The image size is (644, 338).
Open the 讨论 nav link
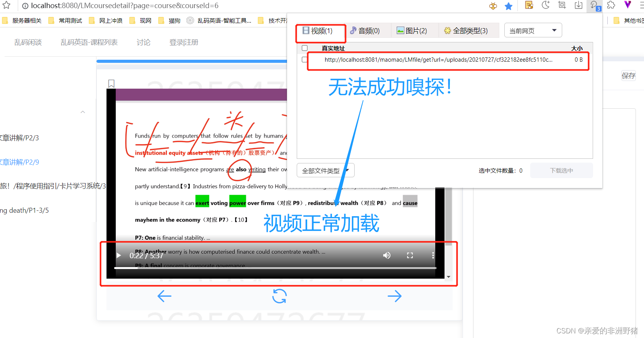point(144,42)
